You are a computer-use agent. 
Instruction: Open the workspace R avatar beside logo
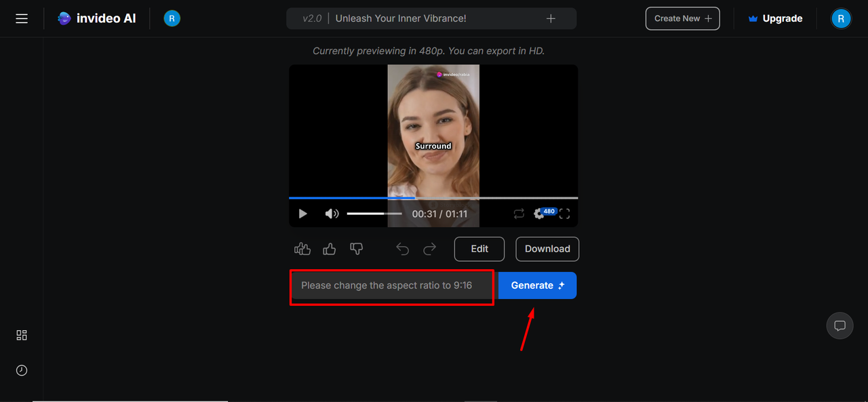pos(172,18)
